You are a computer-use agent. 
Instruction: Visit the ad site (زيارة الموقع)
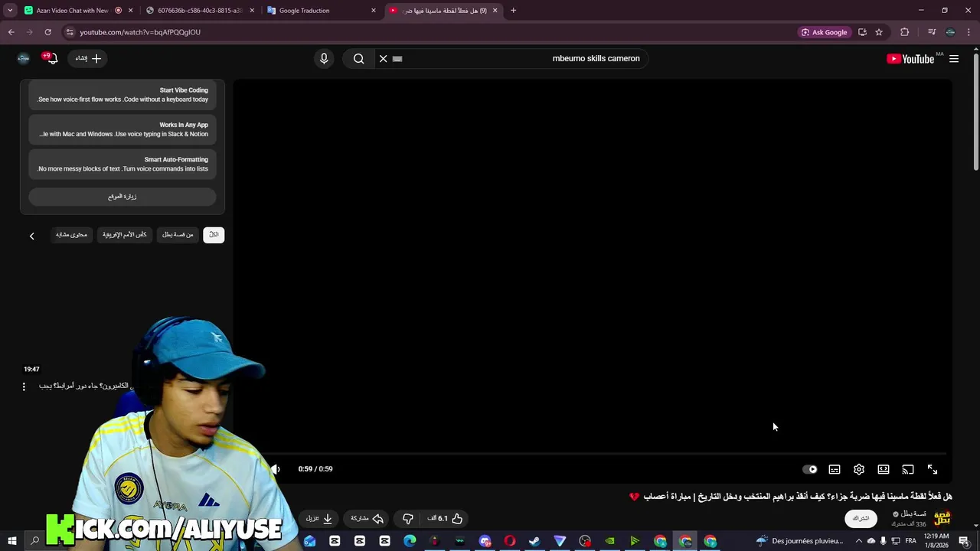[x=122, y=197]
